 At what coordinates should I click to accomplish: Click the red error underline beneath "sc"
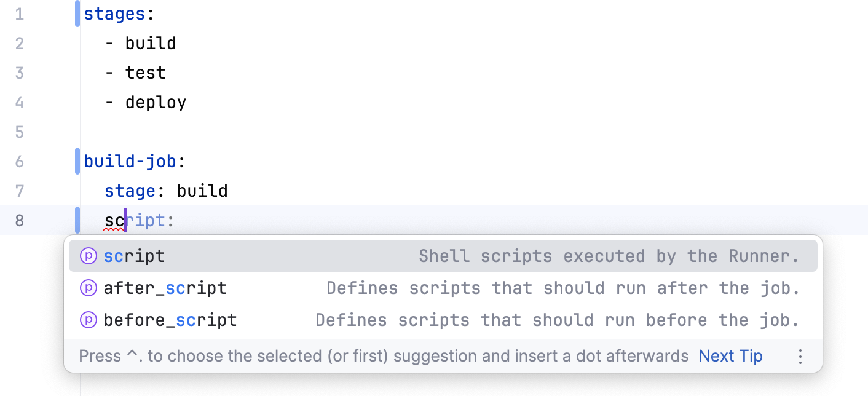115,229
